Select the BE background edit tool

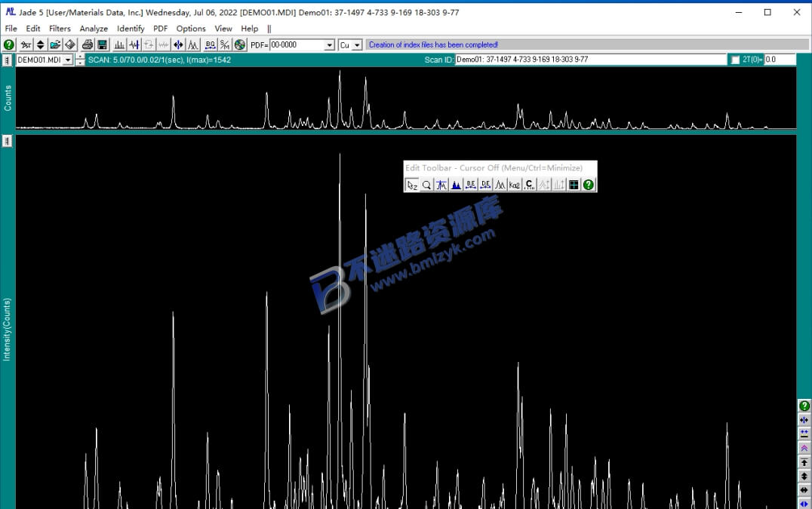tap(471, 185)
